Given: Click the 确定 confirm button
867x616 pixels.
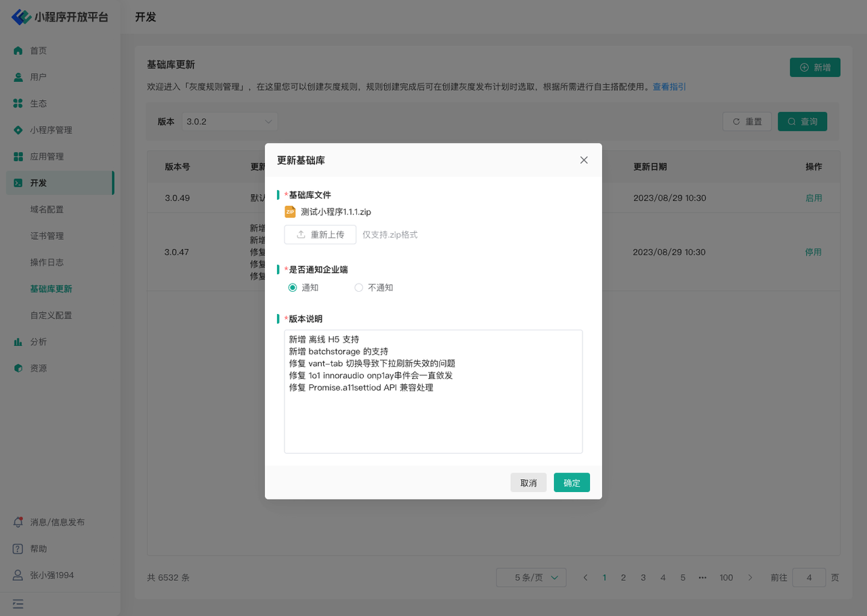Looking at the screenshot, I should [572, 483].
